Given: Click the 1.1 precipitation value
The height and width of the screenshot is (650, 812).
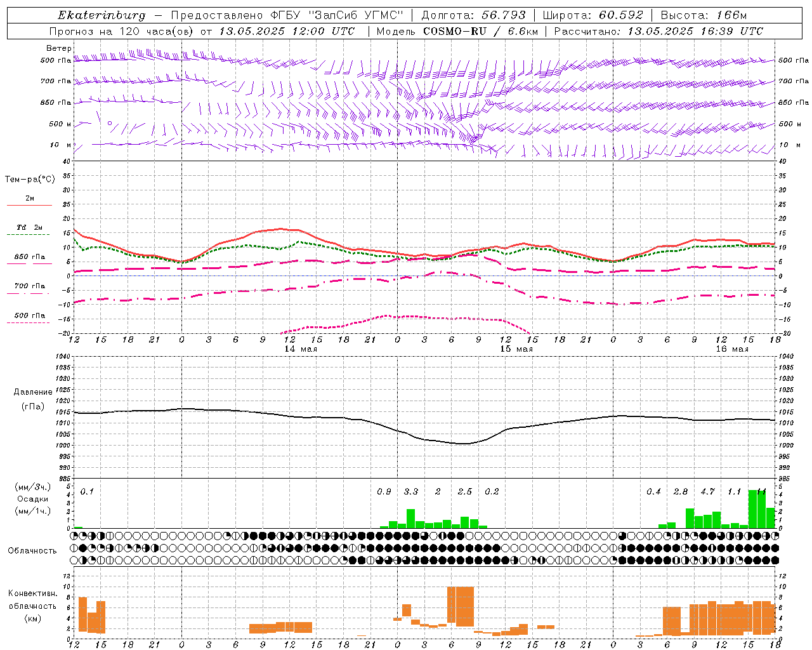Looking at the screenshot, I should tap(734, 492).
